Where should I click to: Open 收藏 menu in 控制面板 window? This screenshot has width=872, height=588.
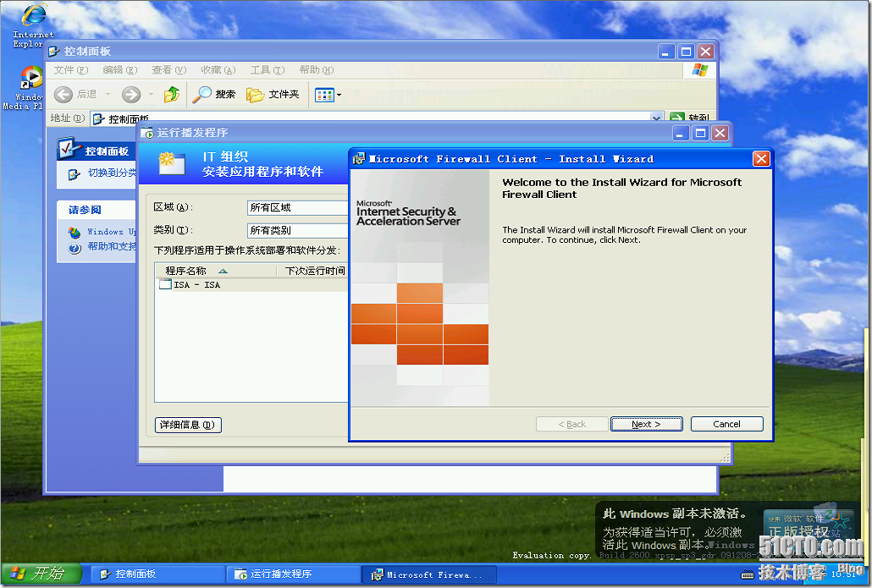pyautogui.click(x=218, y=70)
